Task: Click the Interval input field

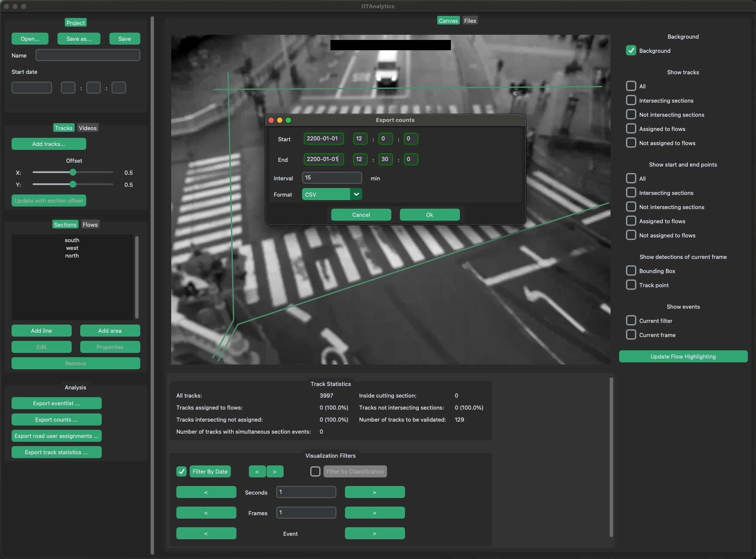Action: pos(331,178)
